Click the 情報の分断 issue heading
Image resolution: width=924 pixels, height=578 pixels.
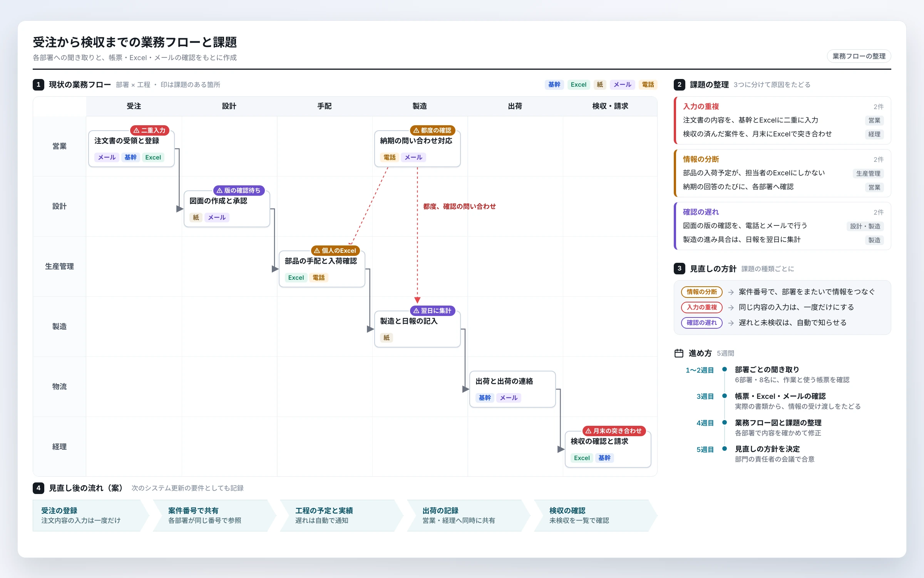(x=701, y=159)
